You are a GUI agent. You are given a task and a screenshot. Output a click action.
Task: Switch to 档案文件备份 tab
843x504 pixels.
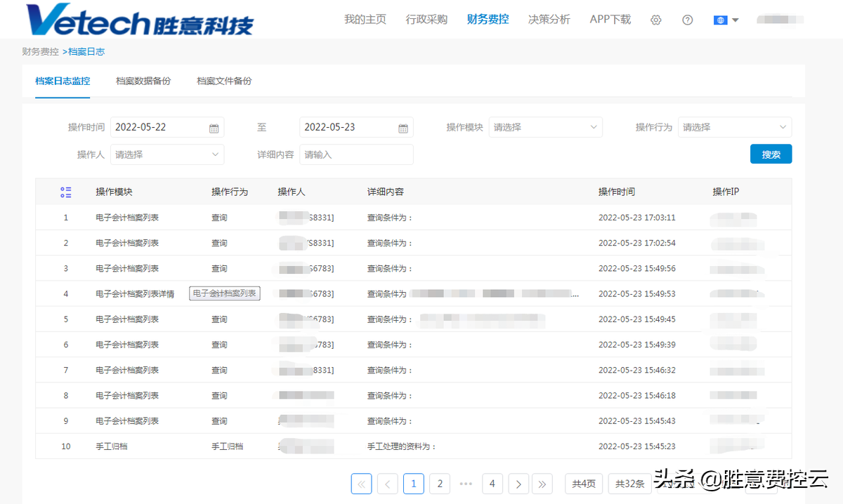coord(224,81)
